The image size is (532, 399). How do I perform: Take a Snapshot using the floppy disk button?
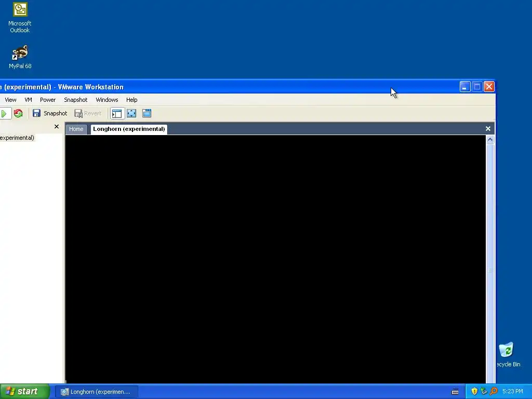[50, 113]
